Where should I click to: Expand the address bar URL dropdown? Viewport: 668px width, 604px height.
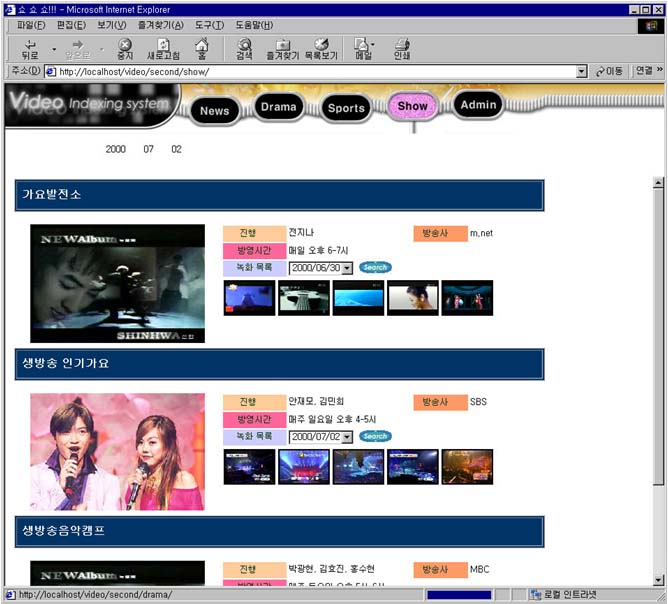point(581,72)
